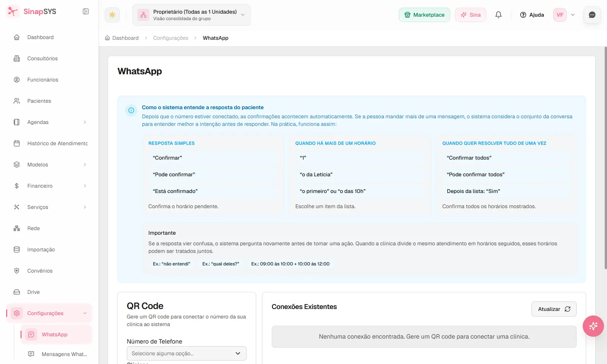Click the Ex.: "qual deles?" chip
Screen dimensions: 607x364
tap(221, 264)
